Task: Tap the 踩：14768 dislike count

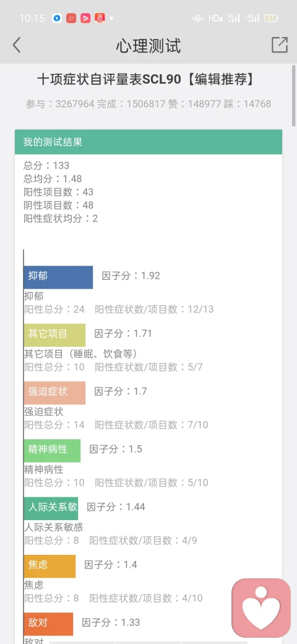Action: coord(247,104)
